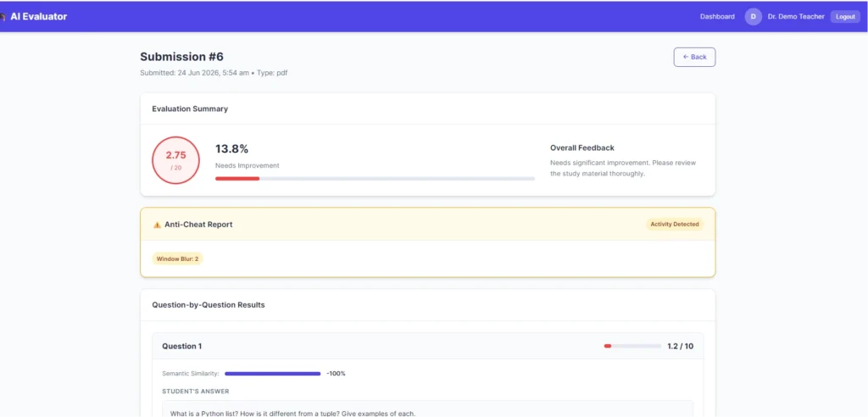The height and width of the screenshot is (417, 868).
Task: Click the submitted date and type line
Action: [214, 73]
